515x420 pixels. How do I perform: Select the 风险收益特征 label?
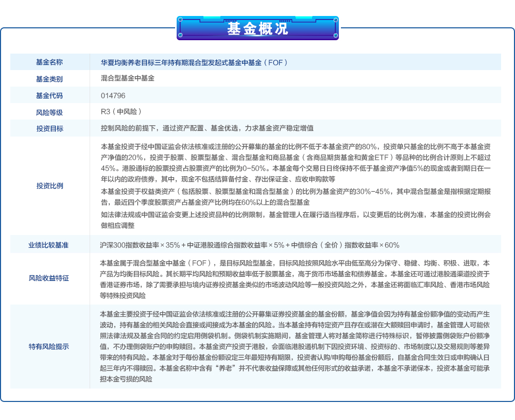click(48, 278)
